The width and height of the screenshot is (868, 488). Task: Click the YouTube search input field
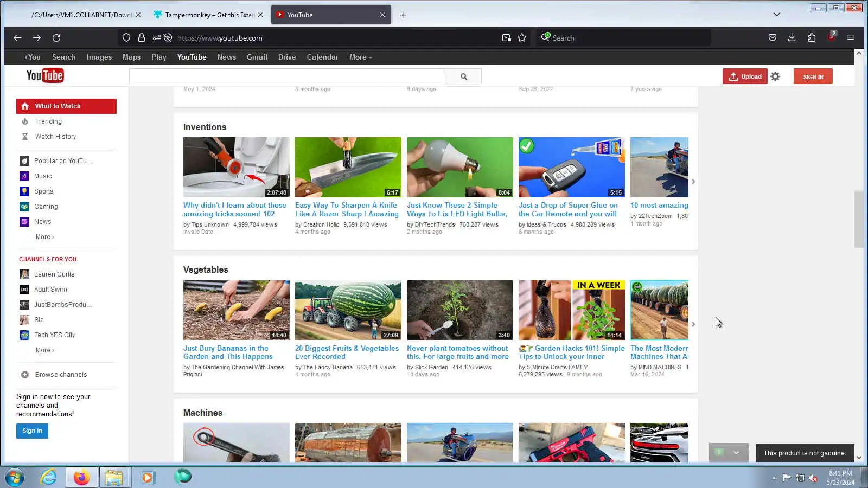[x=288, y=76]
